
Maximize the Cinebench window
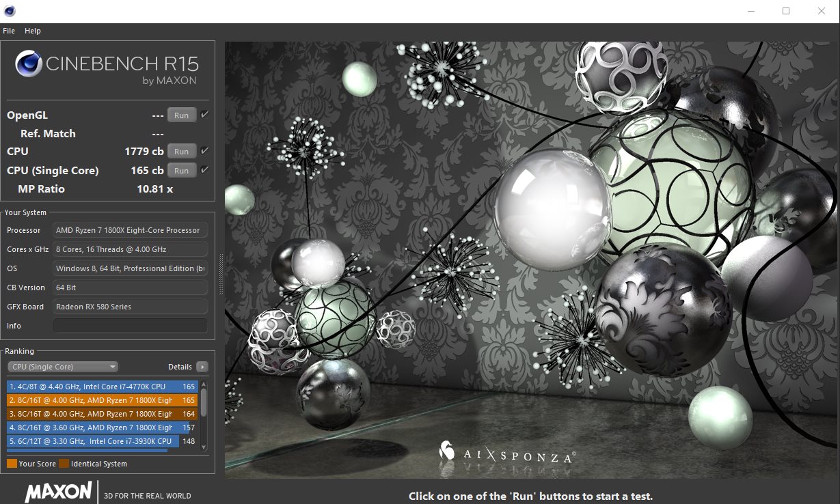(786, 11)
